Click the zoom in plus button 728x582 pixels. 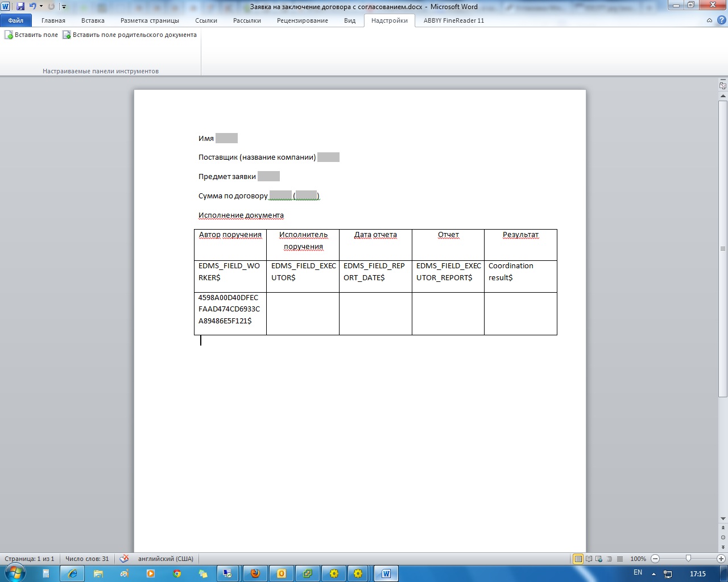[721, 559]
